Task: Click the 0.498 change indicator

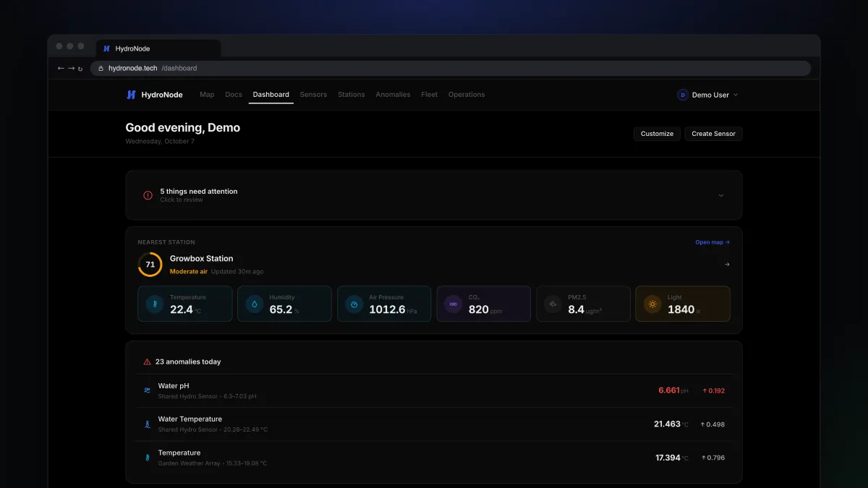Action: [x=712, y=424]
